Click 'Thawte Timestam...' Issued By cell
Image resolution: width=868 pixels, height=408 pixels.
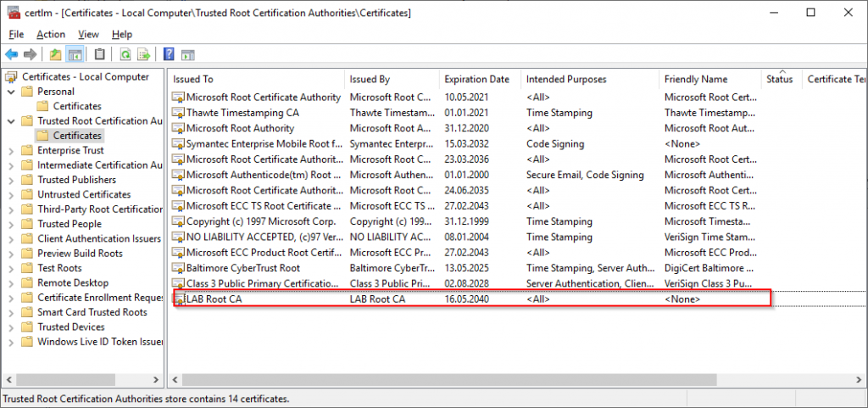tap(392, 113)
